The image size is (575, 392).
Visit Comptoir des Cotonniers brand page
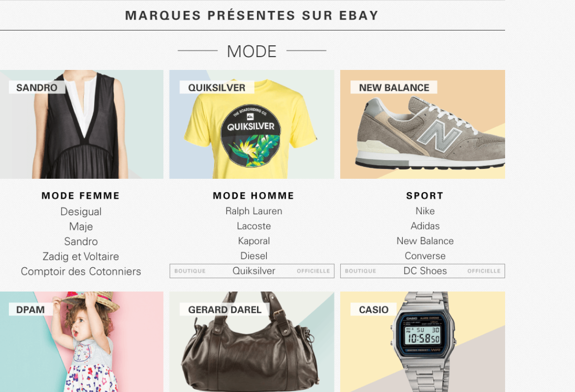(81, 271)
